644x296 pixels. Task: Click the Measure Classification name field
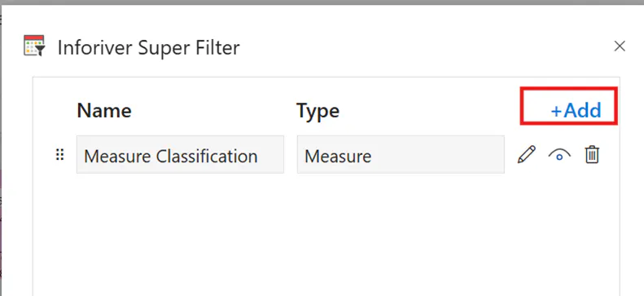point(180,155)
